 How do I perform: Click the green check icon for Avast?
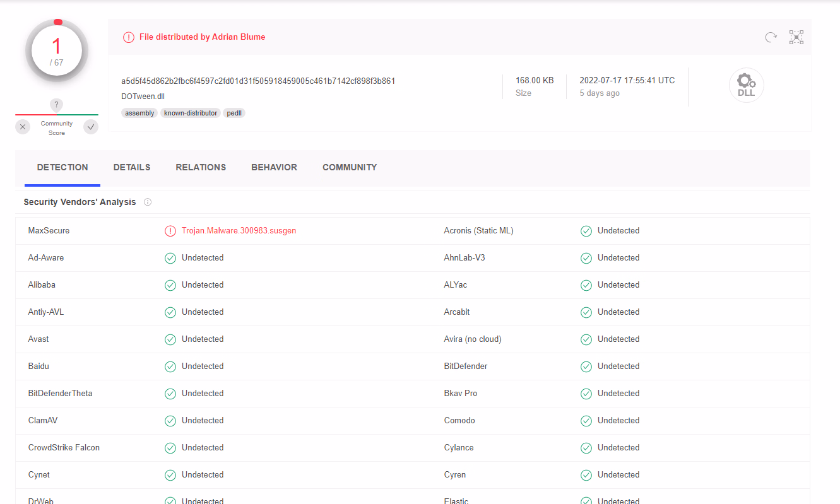pyautogui.click(x=170, y=339)
